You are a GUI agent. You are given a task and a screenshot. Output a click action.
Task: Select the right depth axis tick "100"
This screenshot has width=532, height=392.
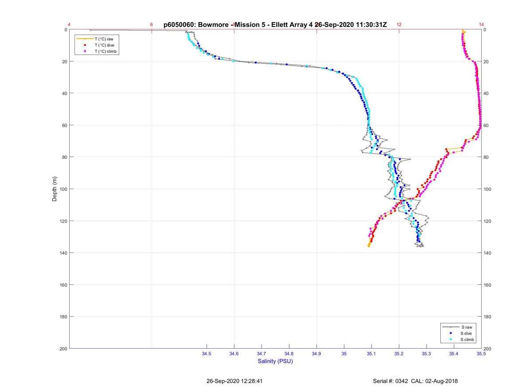pos(488,189)
